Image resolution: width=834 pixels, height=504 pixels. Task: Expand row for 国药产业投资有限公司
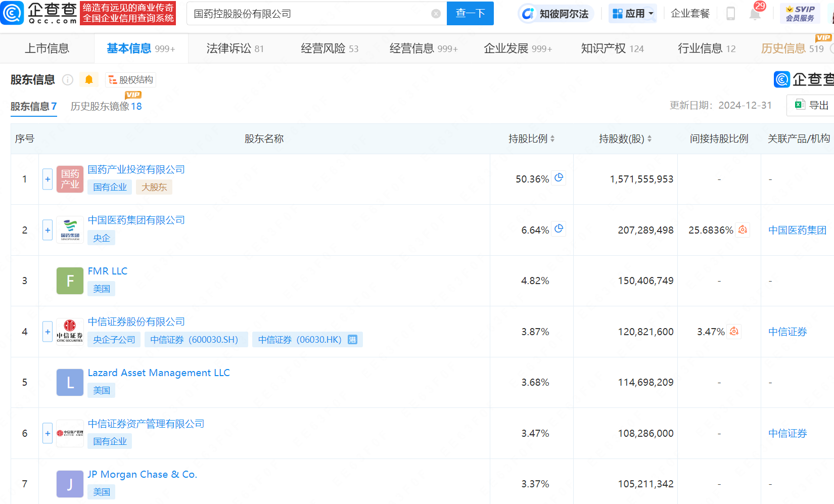(48, 179)
